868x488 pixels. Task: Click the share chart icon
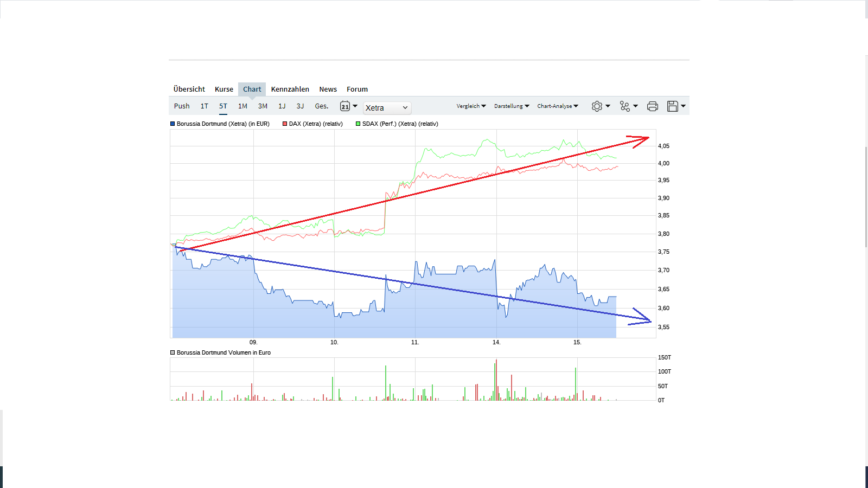point(625,106)
